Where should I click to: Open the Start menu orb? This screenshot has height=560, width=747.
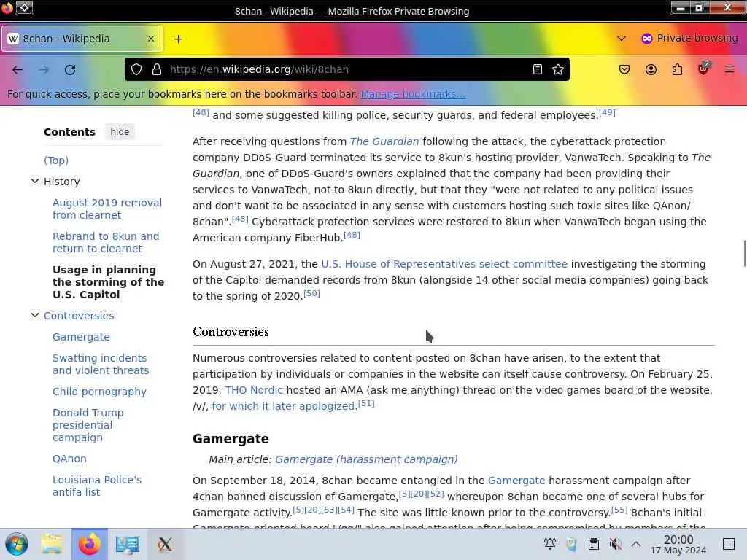click(x=17, y=544)
